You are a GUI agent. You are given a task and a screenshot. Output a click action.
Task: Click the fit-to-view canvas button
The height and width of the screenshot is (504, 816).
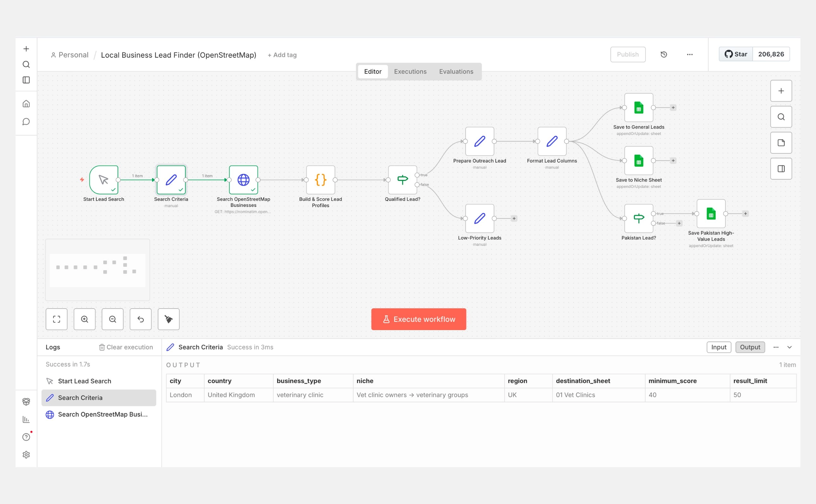[x=56, y=319]
